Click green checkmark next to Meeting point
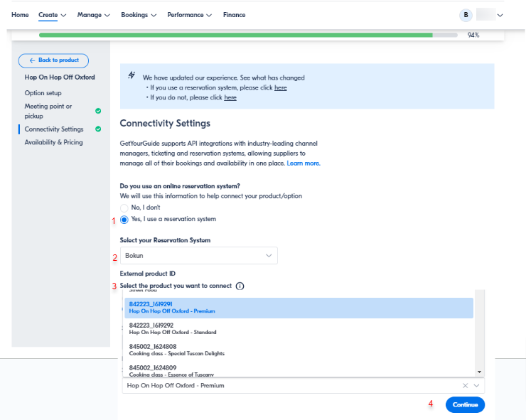Viewport: 526px width, 420px height. click(x=98, y=111)
